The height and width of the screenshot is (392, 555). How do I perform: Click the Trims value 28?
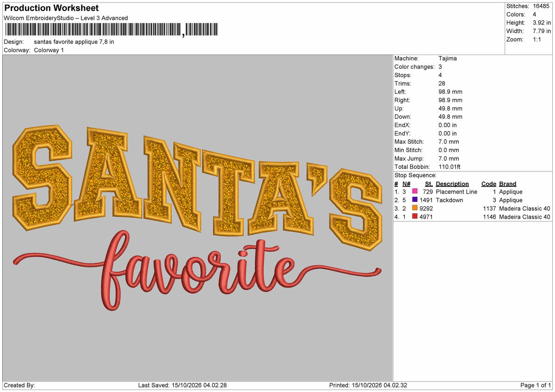point(442,83)
